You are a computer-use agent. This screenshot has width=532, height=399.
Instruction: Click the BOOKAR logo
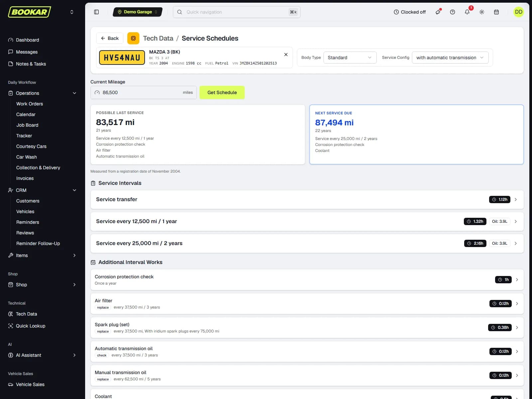tap(30, 12)
